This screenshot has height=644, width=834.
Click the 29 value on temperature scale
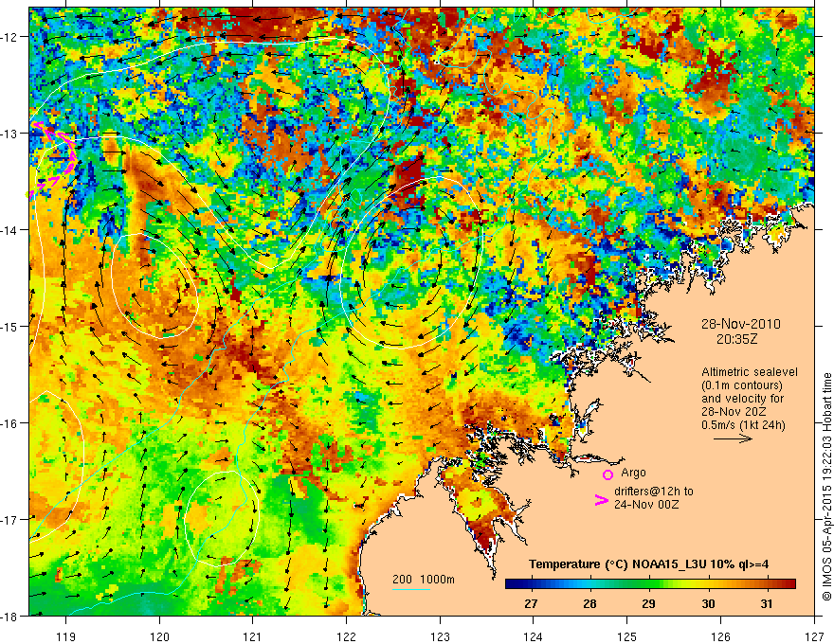[648, 603]
